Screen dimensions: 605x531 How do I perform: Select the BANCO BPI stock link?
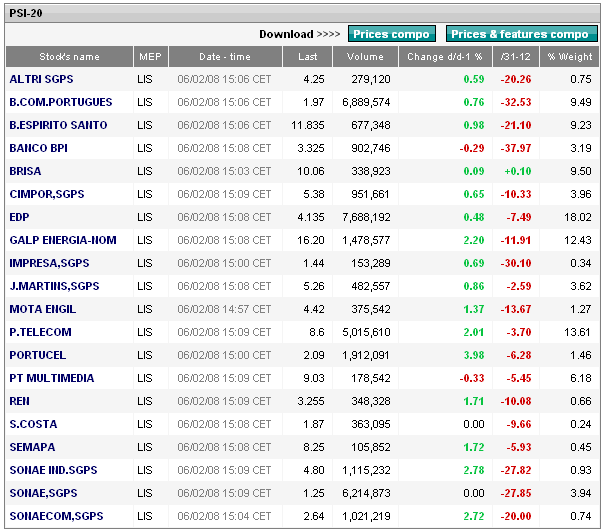click(39, 148)
